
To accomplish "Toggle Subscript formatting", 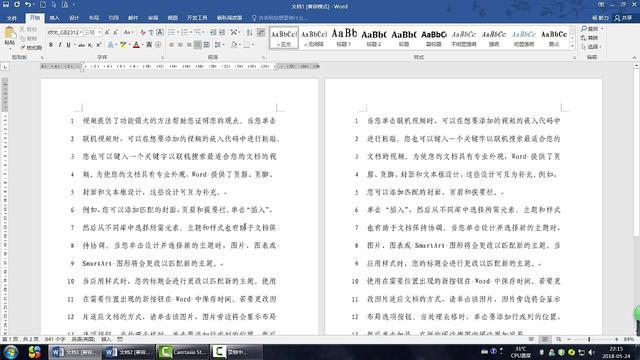I will 90,45.
